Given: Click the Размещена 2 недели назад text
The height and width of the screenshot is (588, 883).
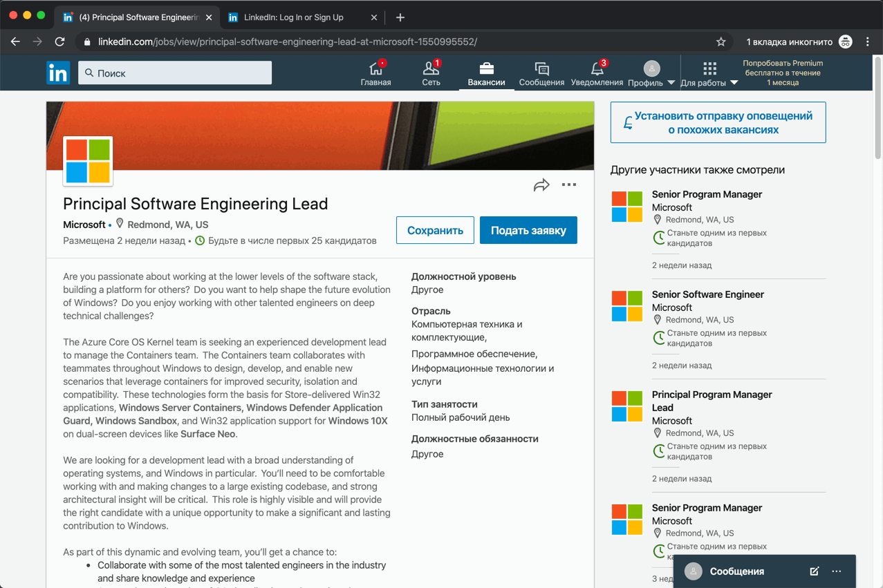Looking at the screenshot, I should pyautogui.click(x=124, y=240).
